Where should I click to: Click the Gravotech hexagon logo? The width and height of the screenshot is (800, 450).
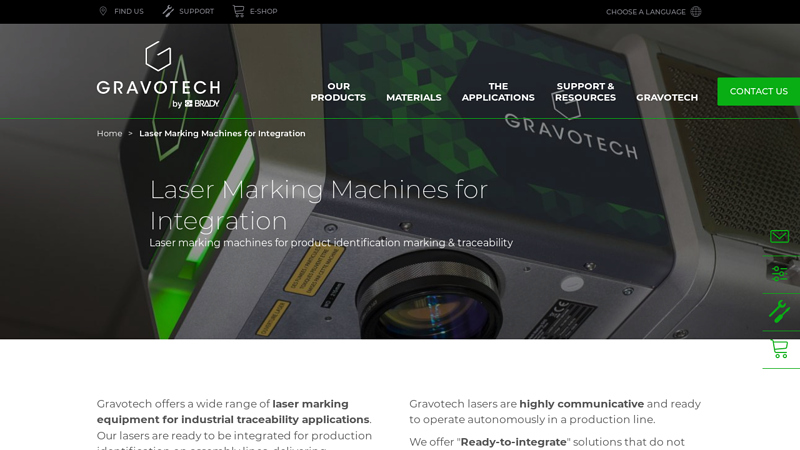(x=158, y=56)
